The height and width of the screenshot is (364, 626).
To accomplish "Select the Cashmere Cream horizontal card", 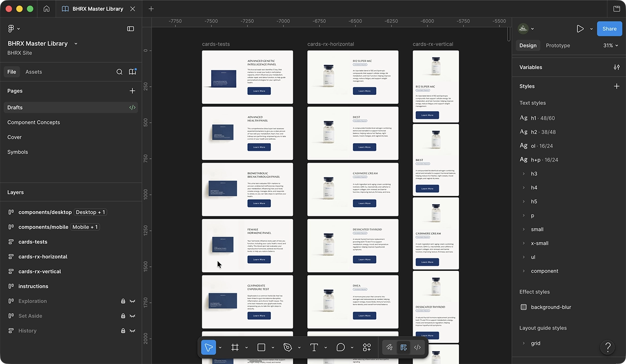I will click(x=353, y=189).
